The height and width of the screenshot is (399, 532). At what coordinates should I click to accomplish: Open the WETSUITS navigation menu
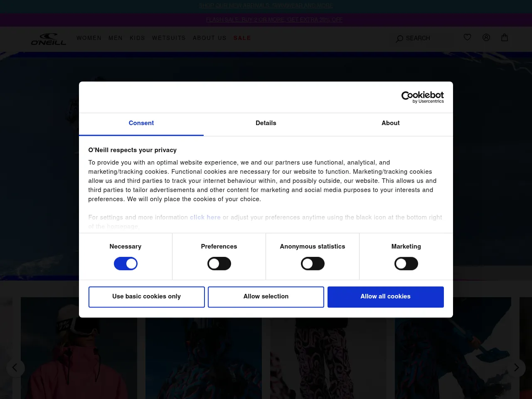coord(169,38)
